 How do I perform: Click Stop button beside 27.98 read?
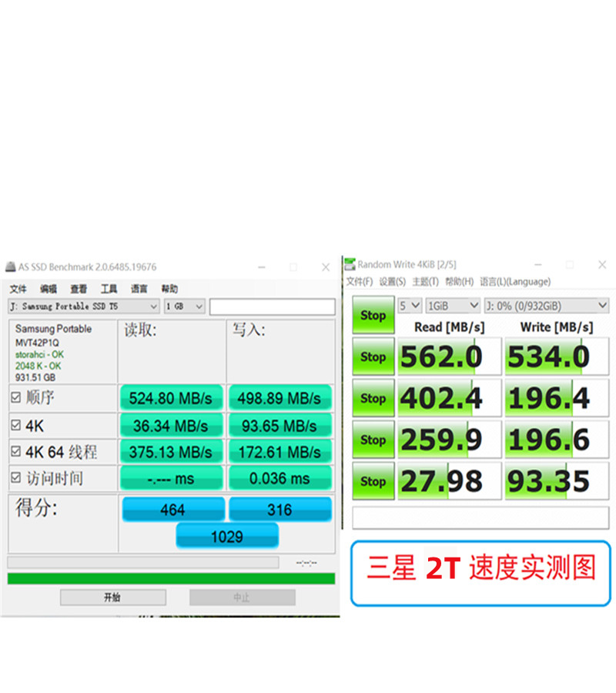[x=373, y=481]
